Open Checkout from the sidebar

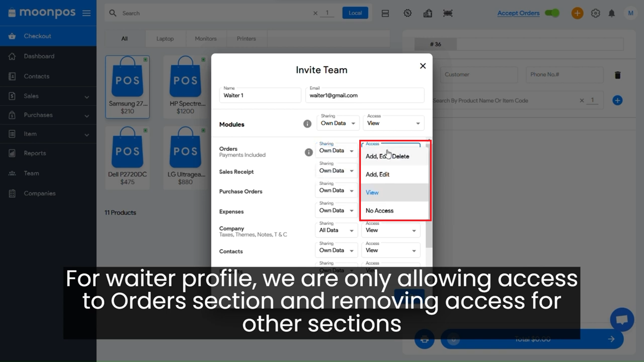(x=48, y=36)
